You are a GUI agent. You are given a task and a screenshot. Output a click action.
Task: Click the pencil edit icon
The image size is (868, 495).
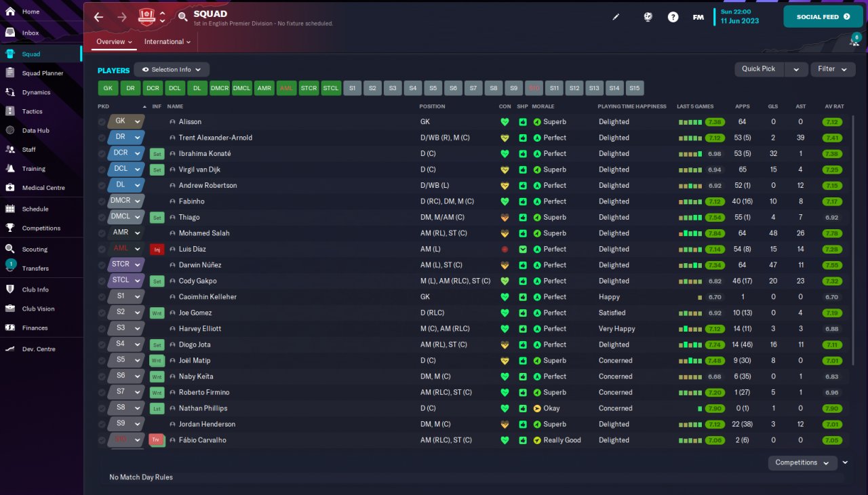click(616, 17)
